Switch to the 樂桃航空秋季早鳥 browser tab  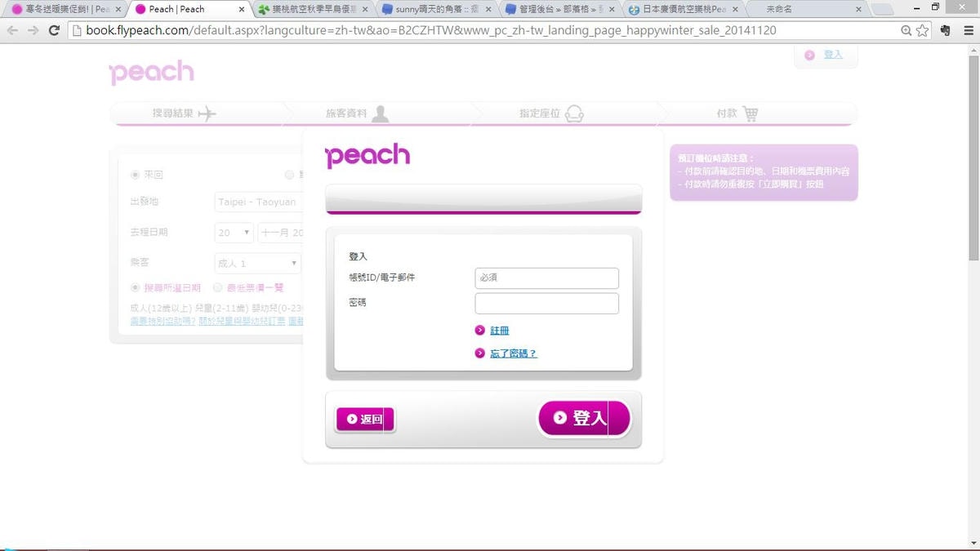click(313, 10)
